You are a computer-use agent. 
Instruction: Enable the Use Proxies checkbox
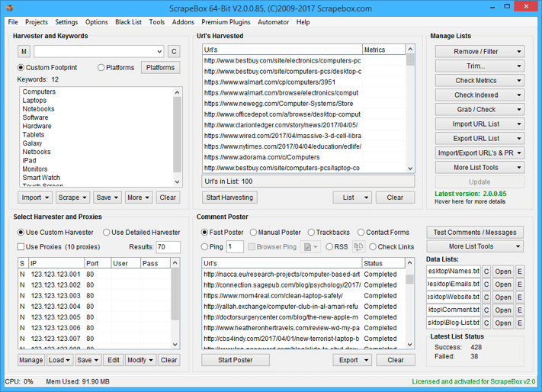[x=21, y=247]
